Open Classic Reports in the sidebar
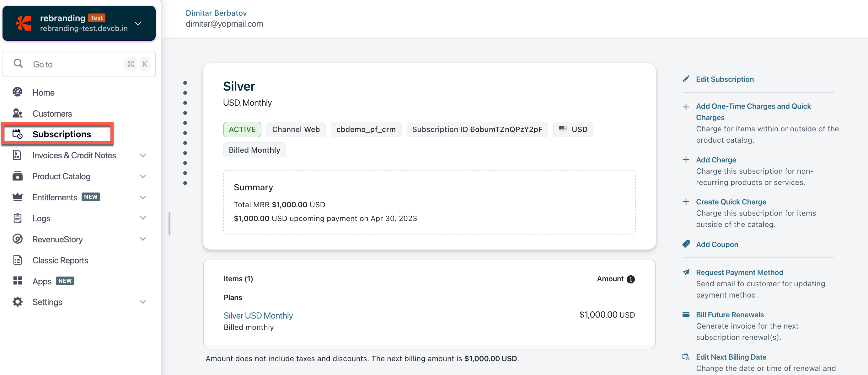 tap(60, 260)
